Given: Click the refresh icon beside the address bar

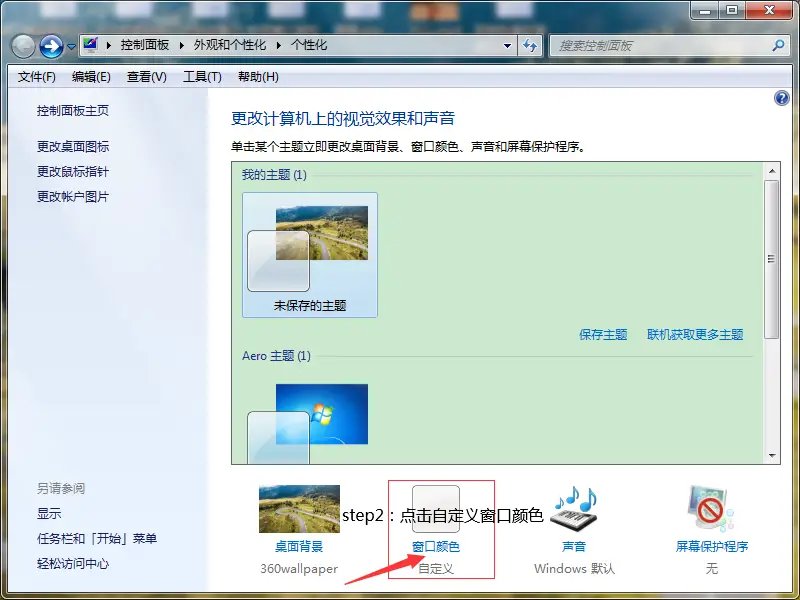Looking at the screenshot, I should pyautogui.click(x=531, y=45).
